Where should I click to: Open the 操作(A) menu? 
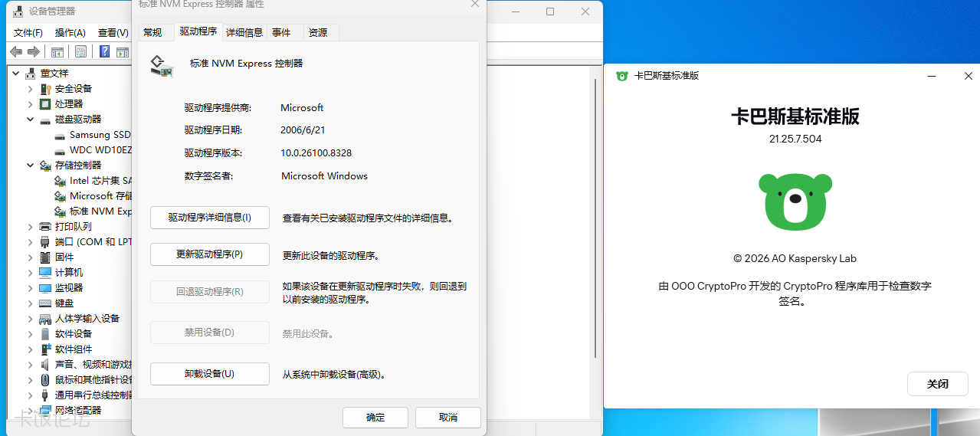(x=70, y=32)
